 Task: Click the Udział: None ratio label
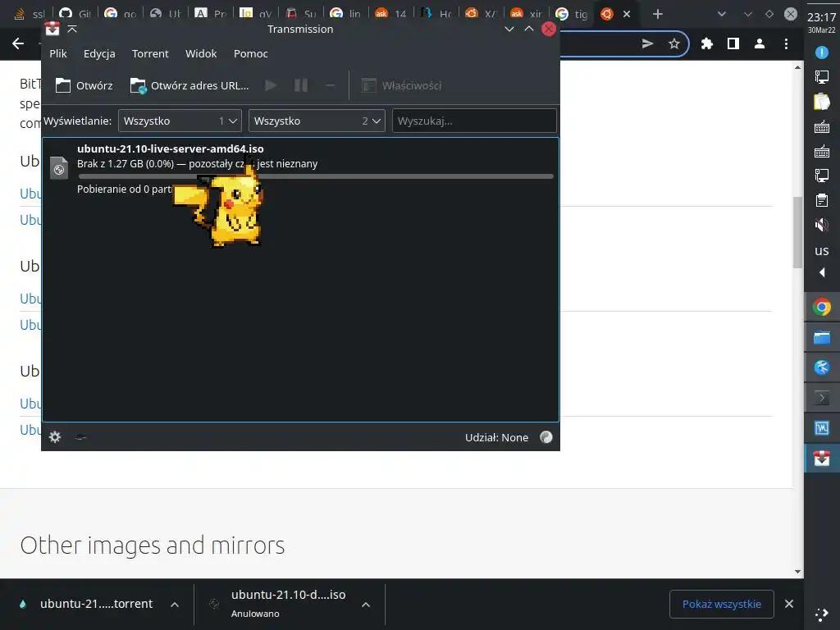[x=496, y=438]
